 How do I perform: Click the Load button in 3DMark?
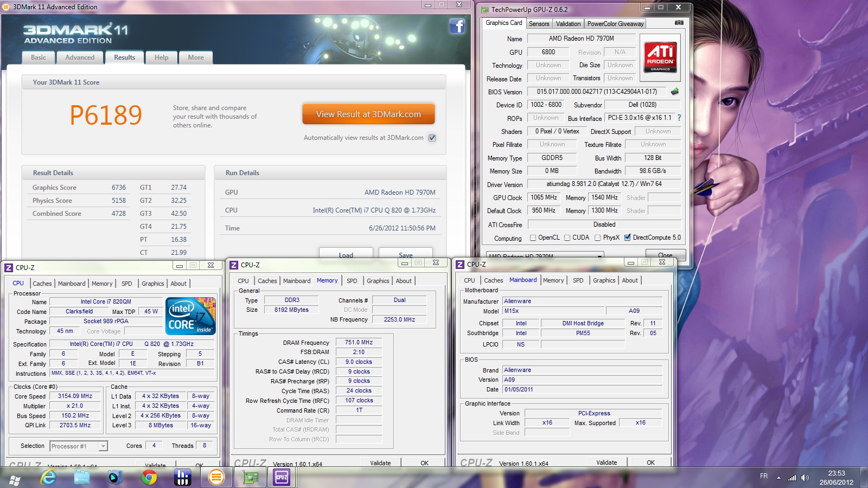[x=346, y=255]
